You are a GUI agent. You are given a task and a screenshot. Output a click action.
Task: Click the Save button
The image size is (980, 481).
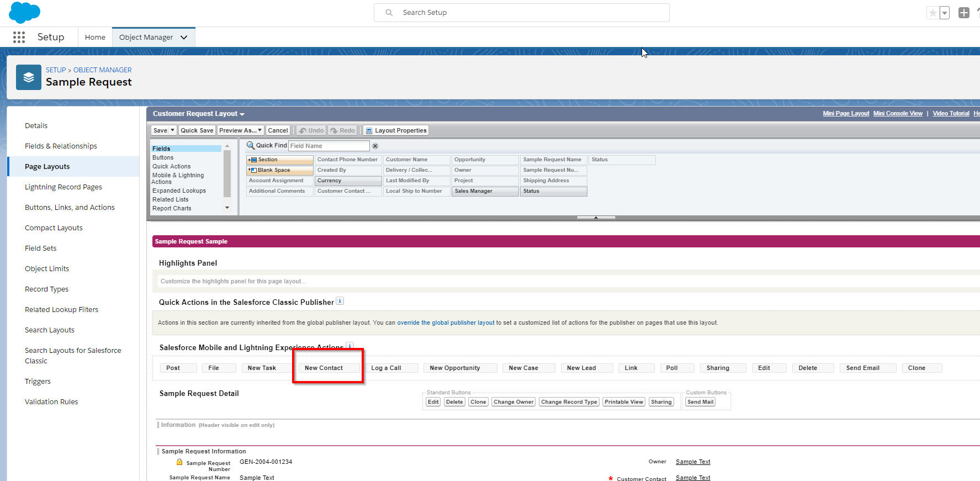pyautogui.click(x=160, y=130)
